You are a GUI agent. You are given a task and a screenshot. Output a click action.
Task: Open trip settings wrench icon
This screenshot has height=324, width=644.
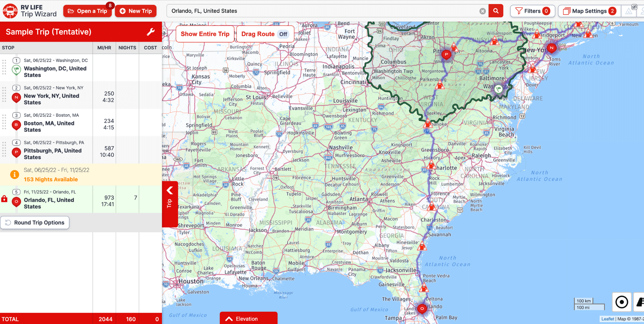tap(151, 32)
